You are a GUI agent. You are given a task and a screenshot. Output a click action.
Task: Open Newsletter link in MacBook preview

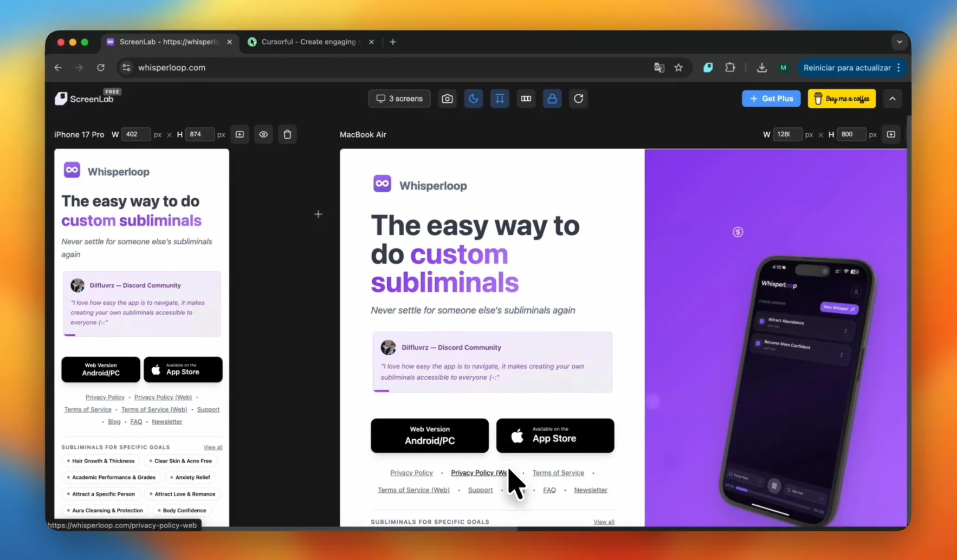[x=591, y=490]
